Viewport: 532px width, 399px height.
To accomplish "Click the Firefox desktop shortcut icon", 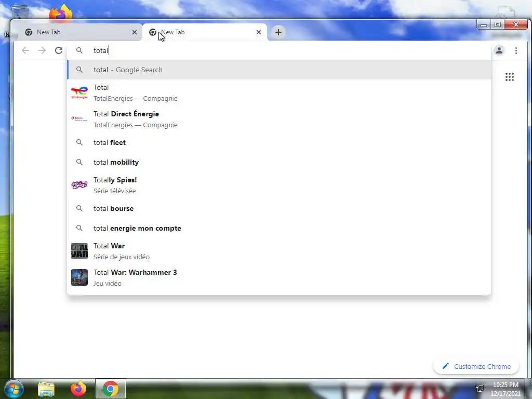I will (61, 13).
